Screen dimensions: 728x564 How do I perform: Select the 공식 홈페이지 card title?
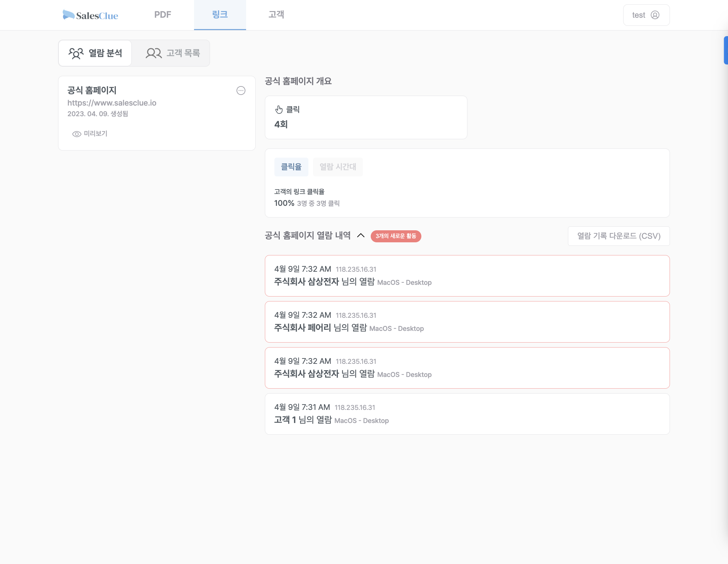(x=92, y=90)
